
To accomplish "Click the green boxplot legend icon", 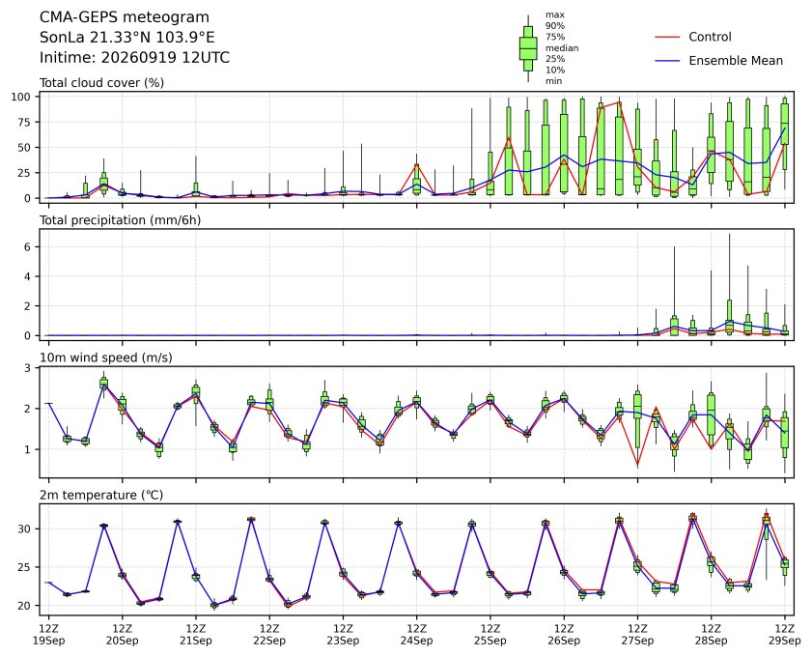I will tap(528, 48).
